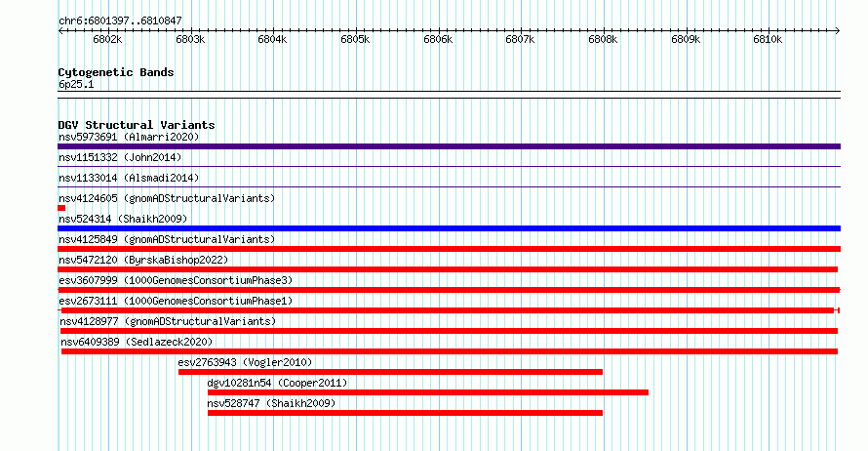
Task: Click the 6810k ruler mark
Action: [x=768, y=39]
